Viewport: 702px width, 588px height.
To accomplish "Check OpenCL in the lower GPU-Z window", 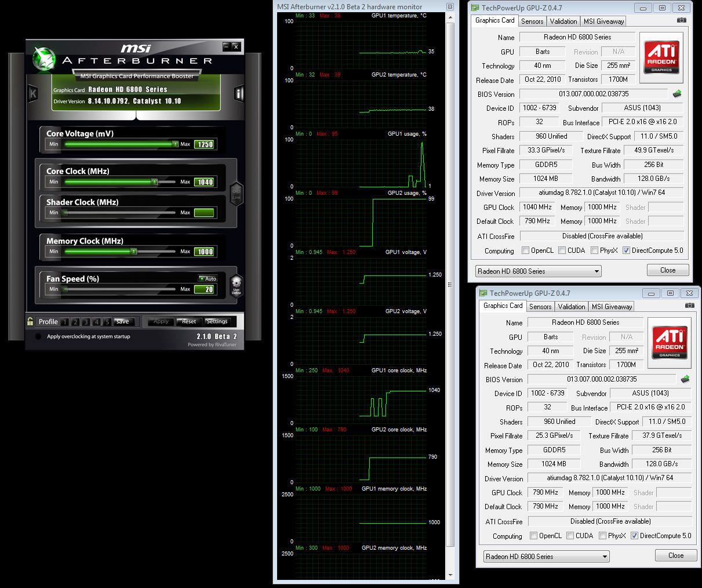I will pos(533,536).
